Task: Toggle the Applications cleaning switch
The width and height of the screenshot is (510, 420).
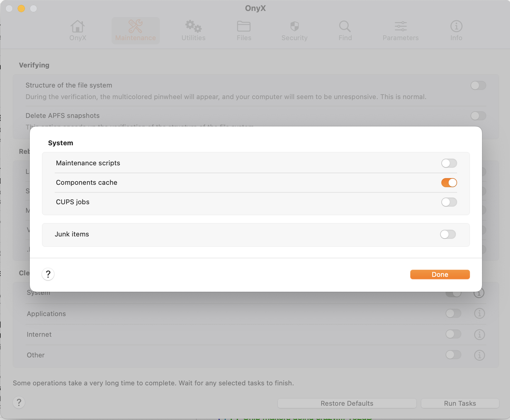Action: pyautogui.click(x=453, y=313)
